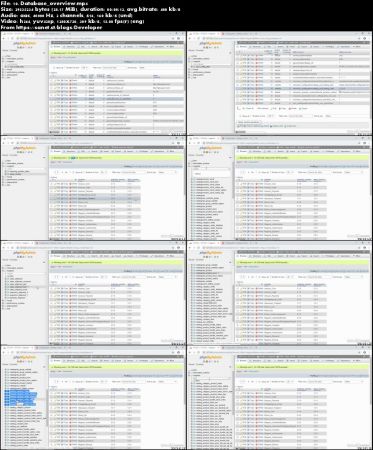Screen dimensions: 373x450
Task: Open the Number of rows dropdown in frame 1
Action: (x=84, y=68)
